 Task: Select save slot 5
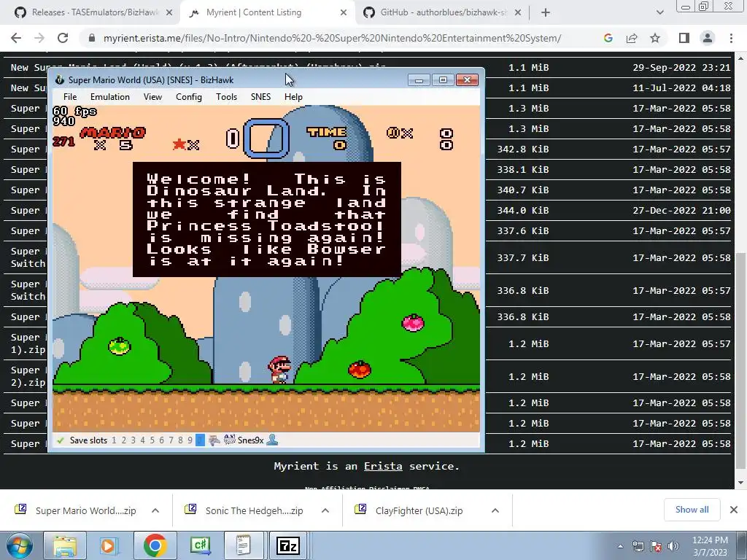click(152, 440)
